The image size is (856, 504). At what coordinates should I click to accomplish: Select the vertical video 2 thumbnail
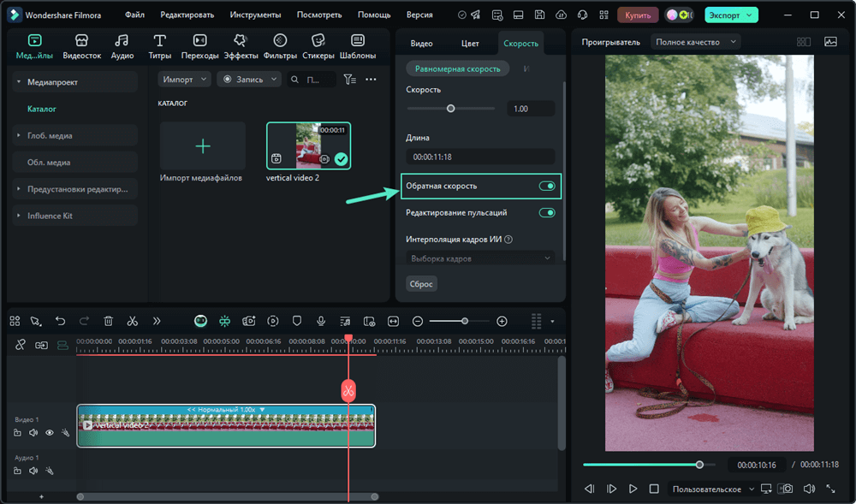[x=308, y=145]
